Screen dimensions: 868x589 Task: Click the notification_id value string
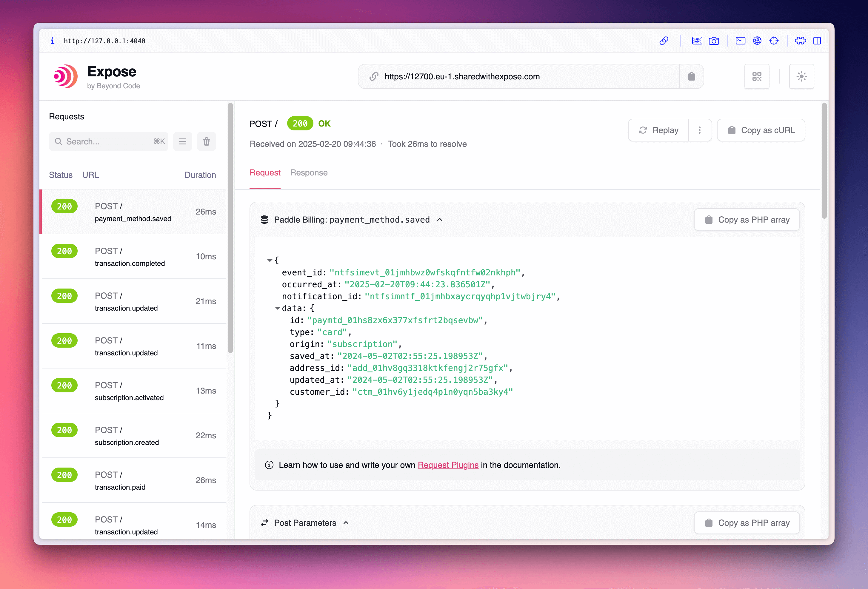click(x=460, y=296)
